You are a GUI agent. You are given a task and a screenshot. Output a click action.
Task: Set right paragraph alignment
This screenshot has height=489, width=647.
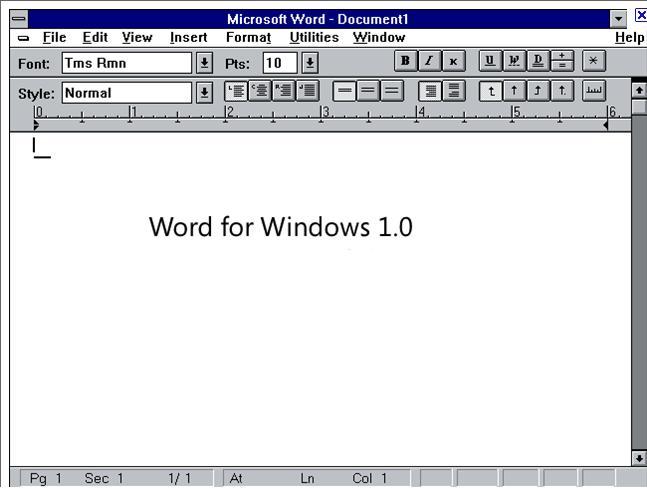coord(284,91)
